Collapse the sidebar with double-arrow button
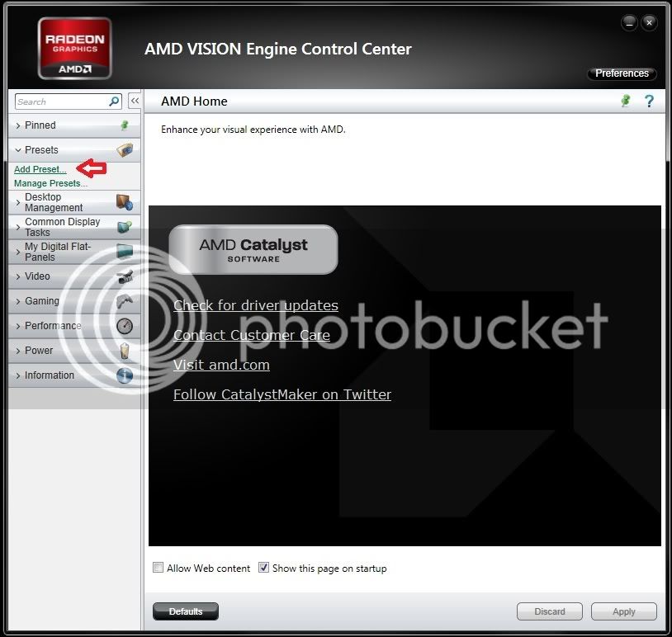 (135, 101)
